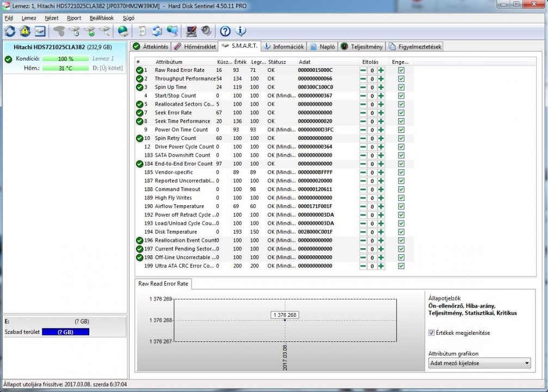Toggle the enable checkbox for Throughput Performance
The image size is (548, 392).
[x=401, y=79]
